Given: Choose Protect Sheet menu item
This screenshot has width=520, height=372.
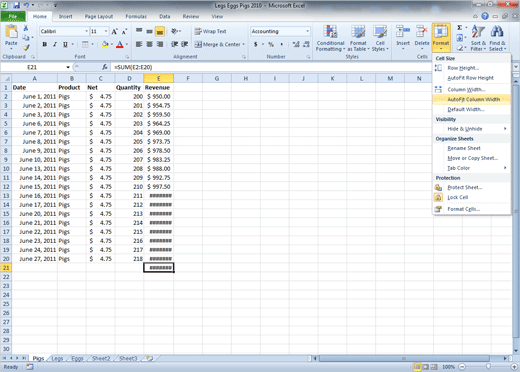Looking at the screenshot, I should click(x=472, y=187).
